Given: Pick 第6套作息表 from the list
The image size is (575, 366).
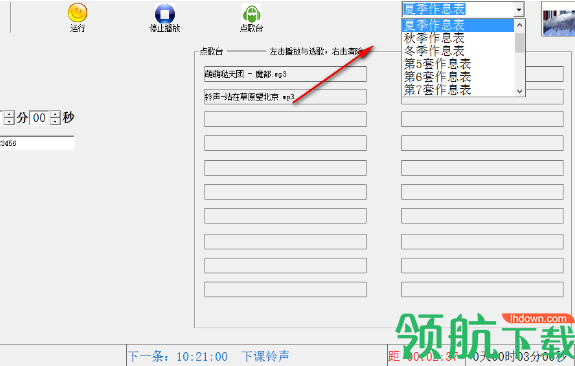Looking at the screenshot, I should point(458,77).
